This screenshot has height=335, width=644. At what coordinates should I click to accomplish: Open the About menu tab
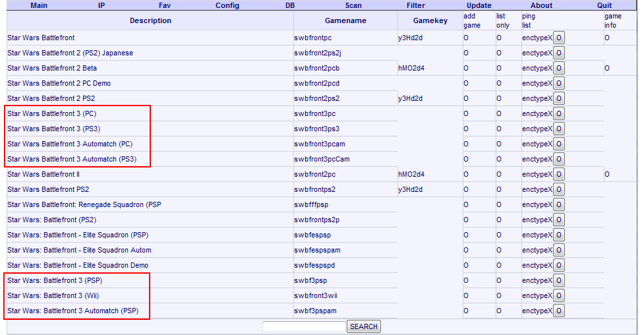(541, 5)
